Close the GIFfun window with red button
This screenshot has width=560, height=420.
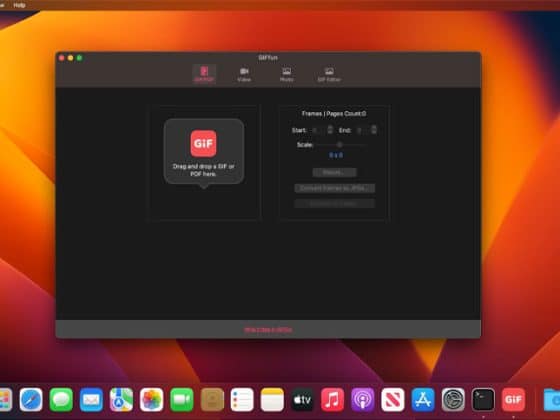(61, 58)
